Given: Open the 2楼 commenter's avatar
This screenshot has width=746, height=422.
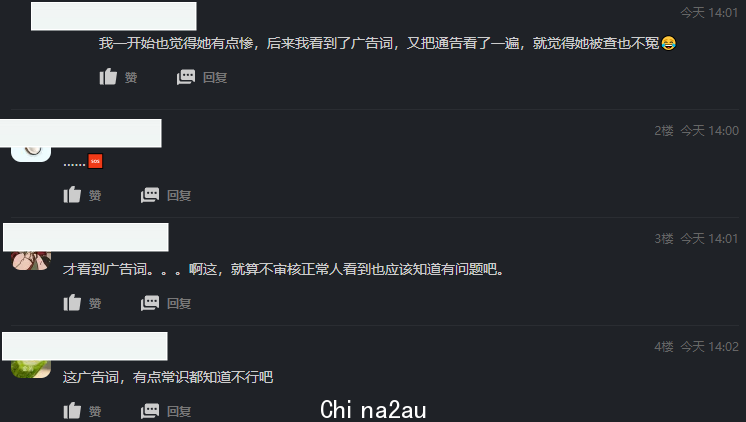Looking at the screenshot, I should [x=31, y=154].
